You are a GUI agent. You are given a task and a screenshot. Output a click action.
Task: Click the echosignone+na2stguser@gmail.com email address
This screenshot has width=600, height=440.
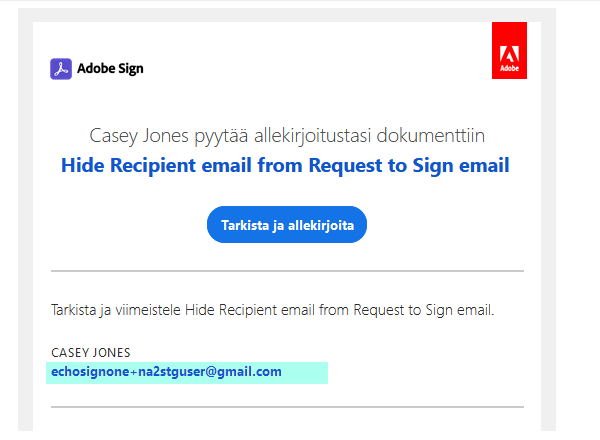point(166,372)
